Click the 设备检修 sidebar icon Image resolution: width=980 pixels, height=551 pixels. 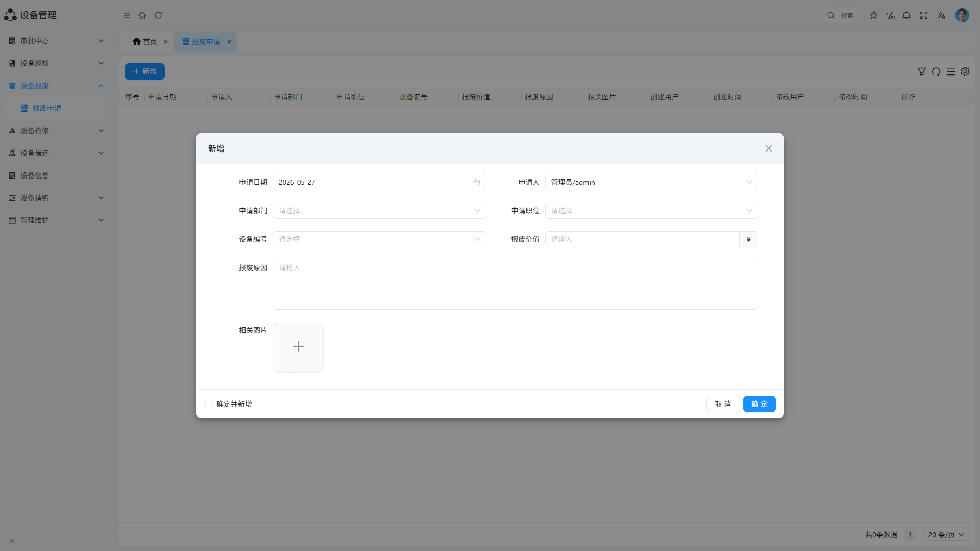pos(12,131)
